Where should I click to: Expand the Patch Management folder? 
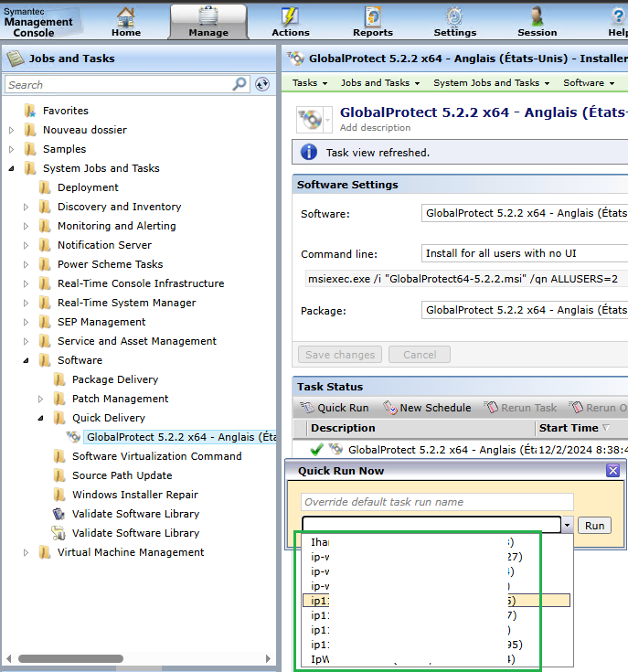pyautogui.click(x=41, y=399)
